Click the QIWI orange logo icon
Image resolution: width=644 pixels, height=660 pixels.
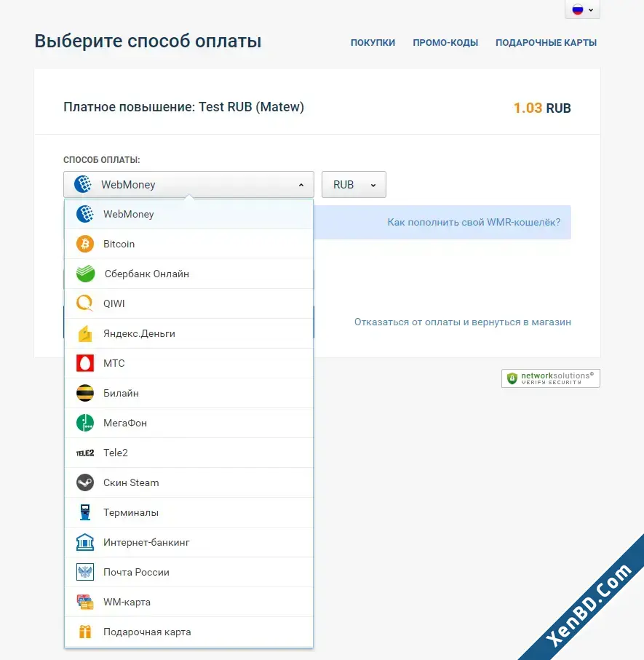coord(84,303)
